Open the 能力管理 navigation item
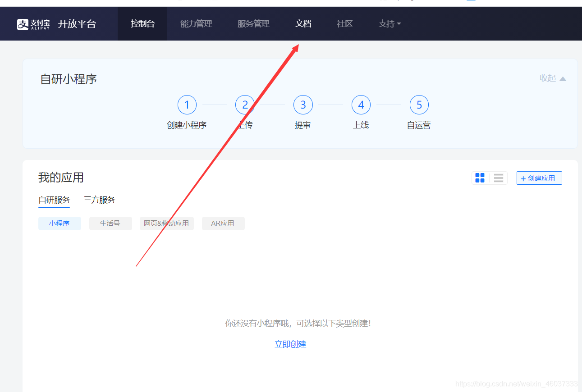582x392 pixels. point(196,24)
